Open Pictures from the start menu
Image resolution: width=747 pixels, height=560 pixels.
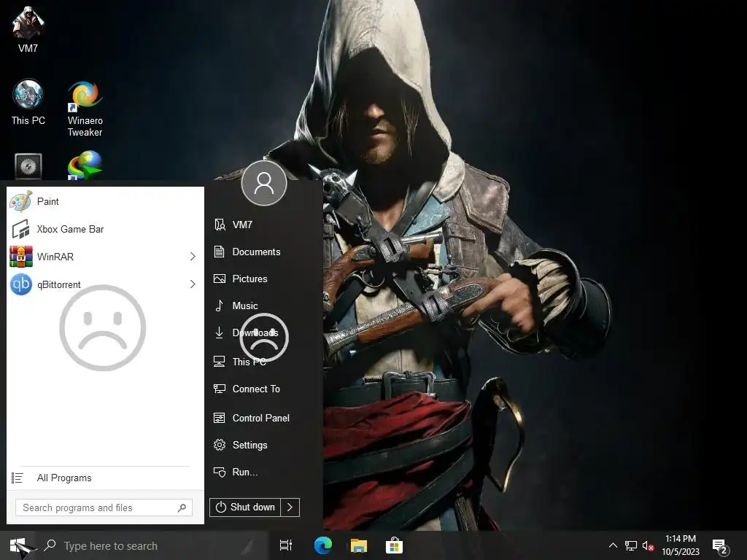[x=264, y=279]
